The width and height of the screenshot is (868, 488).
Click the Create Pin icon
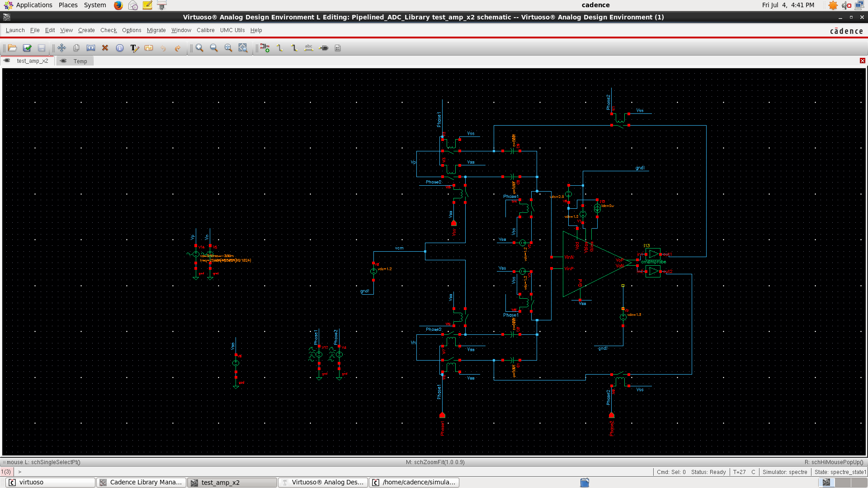pyautogui.click(x=324, y=48)
